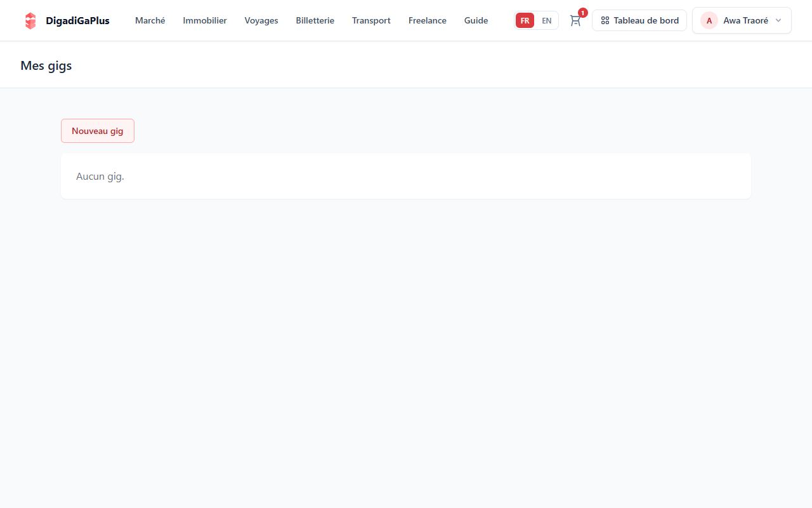Click the Nouveau gig button

[98, 131]
